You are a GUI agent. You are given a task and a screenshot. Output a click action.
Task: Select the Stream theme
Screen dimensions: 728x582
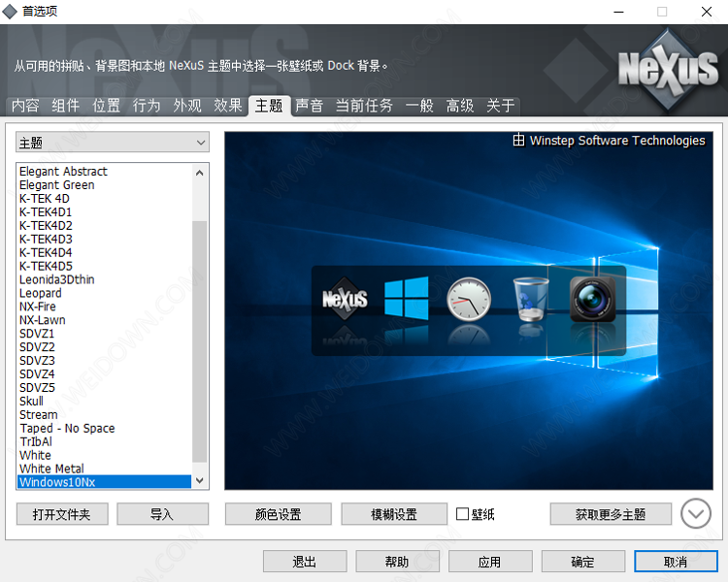point(104,414)
